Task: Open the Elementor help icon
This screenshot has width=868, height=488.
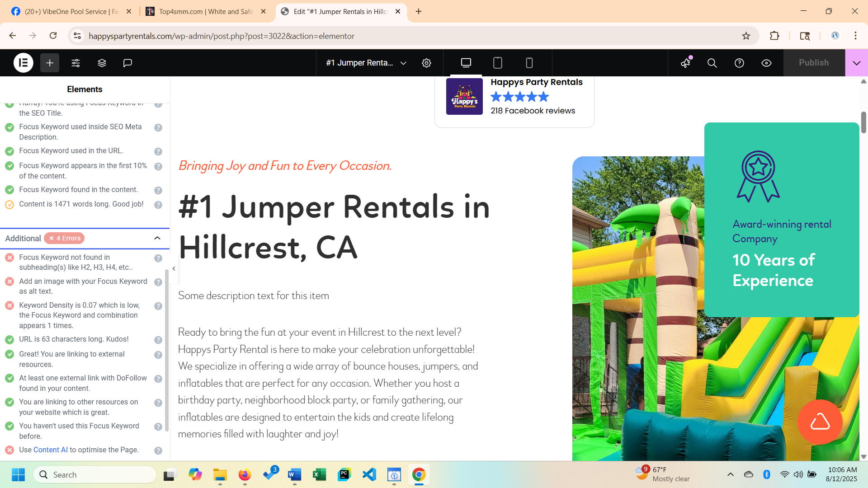Action: pyautogui.click(x=739, y=63)
